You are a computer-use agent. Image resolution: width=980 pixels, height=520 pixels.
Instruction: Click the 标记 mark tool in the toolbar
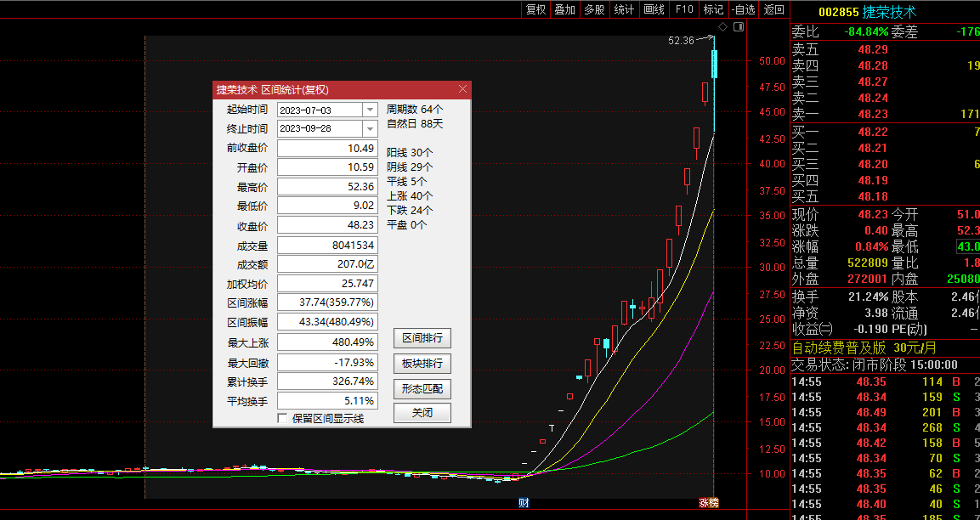point(712,9)
